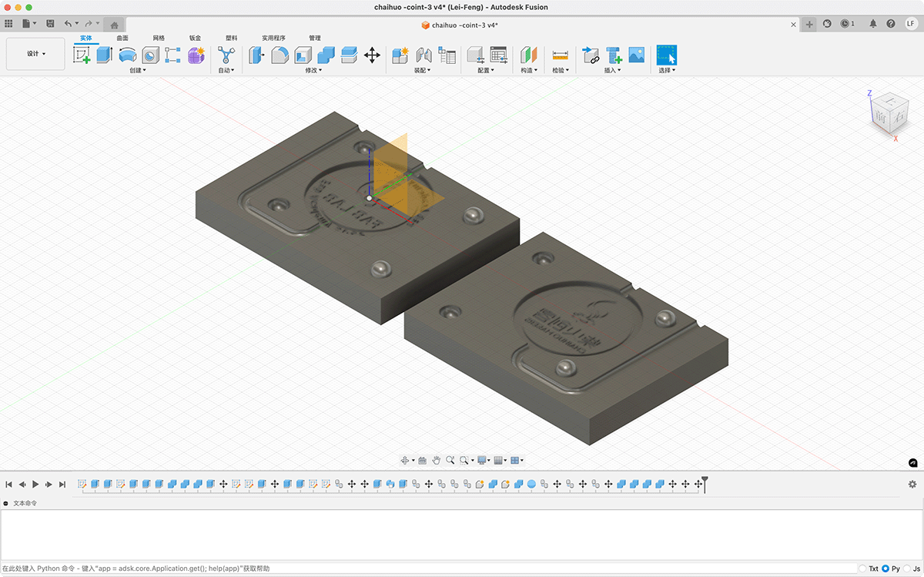924x577 pixels.
Task: Open the job status clock icon
Action: pos(848,24)
